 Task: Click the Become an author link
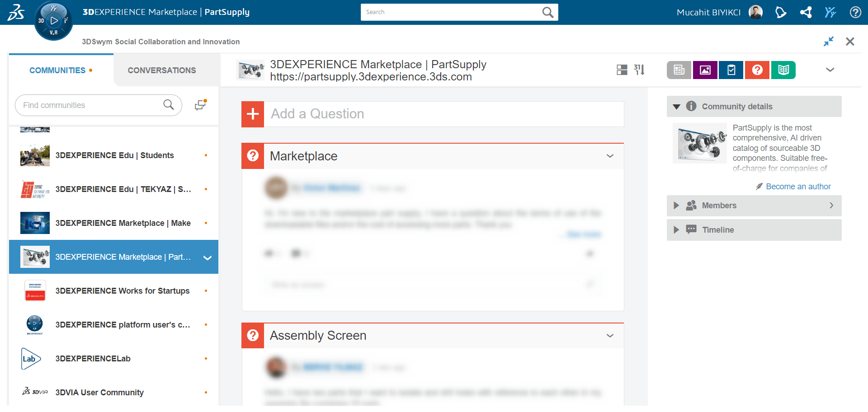point(798,187)
